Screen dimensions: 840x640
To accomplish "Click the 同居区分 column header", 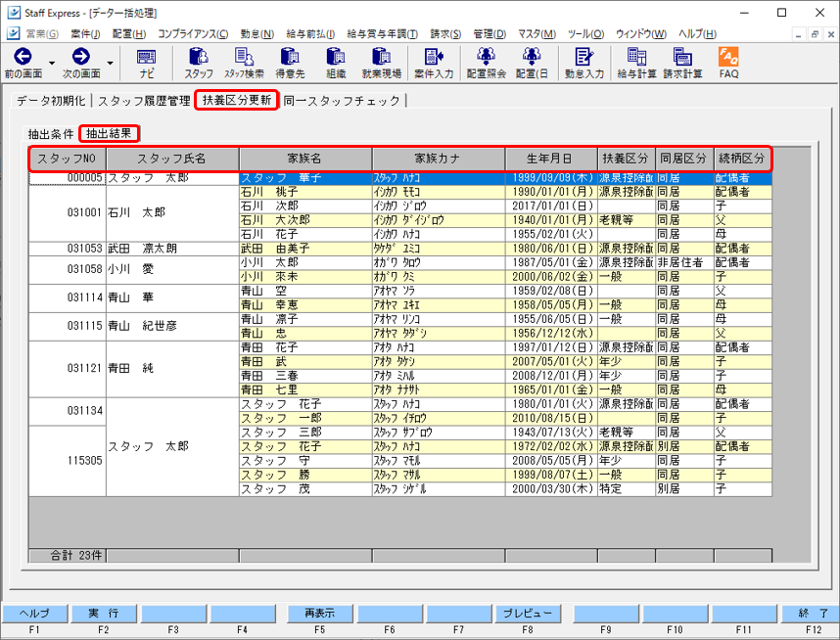I will pyautogui.click(x=683, y=159).
